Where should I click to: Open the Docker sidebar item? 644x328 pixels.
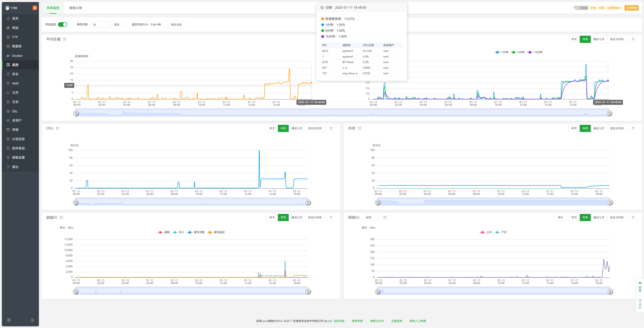pos(20,55)
